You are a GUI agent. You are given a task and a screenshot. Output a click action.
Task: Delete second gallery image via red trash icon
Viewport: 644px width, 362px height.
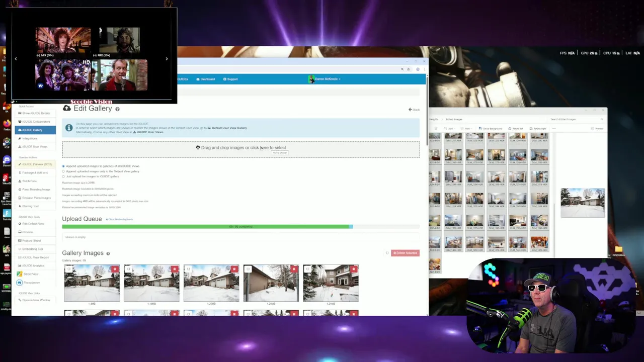pyautogui.click(x=175, y=269)
